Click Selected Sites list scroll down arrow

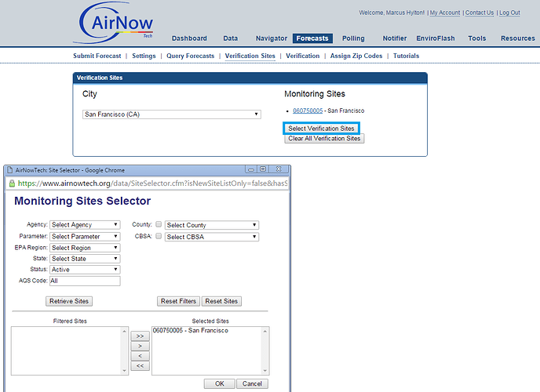coord(265,371)
